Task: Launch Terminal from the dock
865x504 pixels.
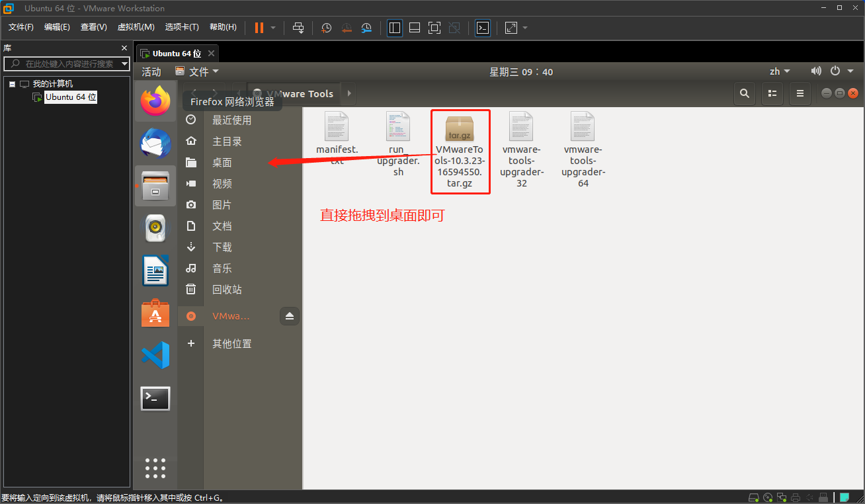Action: [x=155, y=398]
